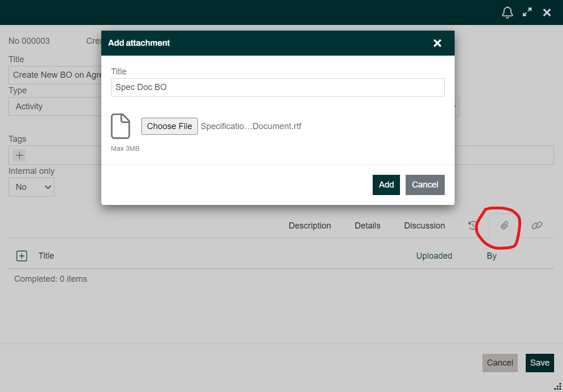This screenshot has height=392, width=563.
Task: Open history using the clock icon
Action: point(473,226)
